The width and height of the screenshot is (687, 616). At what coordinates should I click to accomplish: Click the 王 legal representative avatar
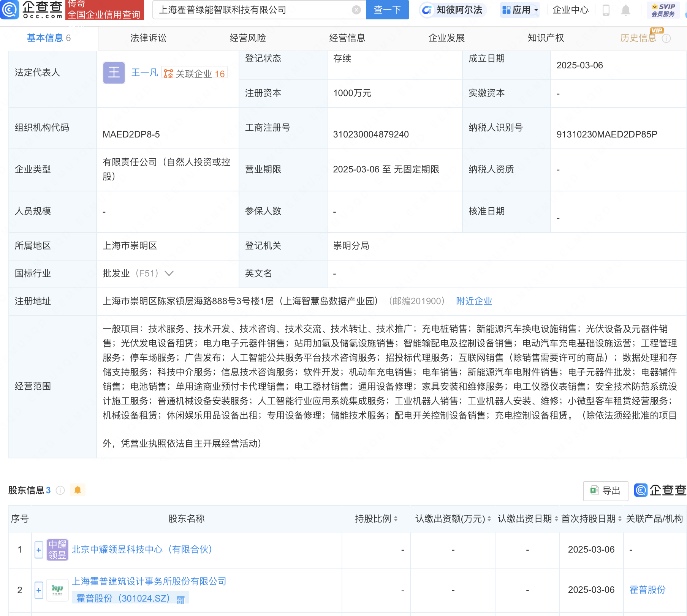pyautogui.click(x=114, y=73)
